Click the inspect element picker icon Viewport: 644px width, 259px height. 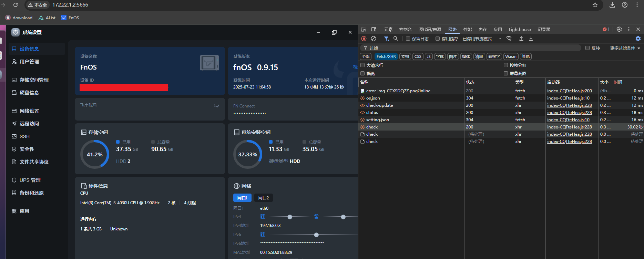pyautogui.click(x=364, y=29)
